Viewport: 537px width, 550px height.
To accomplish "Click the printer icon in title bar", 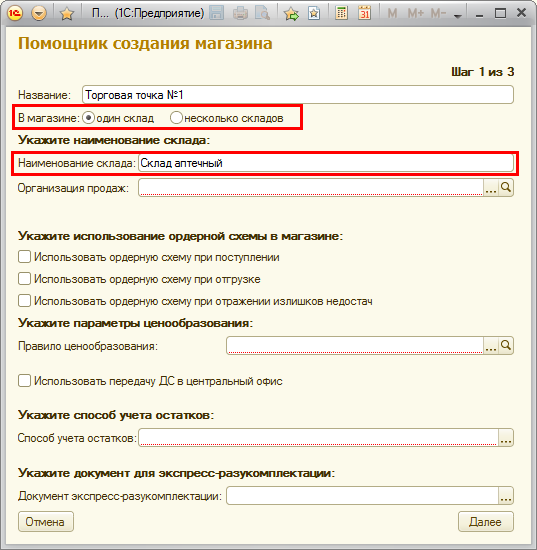I will 240,14.
